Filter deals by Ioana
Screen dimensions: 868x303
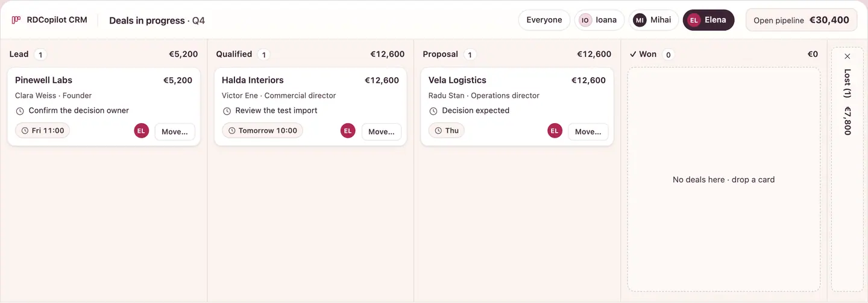[599, 20]
